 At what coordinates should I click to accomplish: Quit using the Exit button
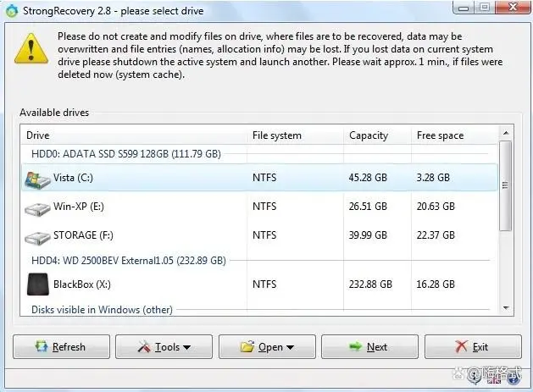pos(473,347)
